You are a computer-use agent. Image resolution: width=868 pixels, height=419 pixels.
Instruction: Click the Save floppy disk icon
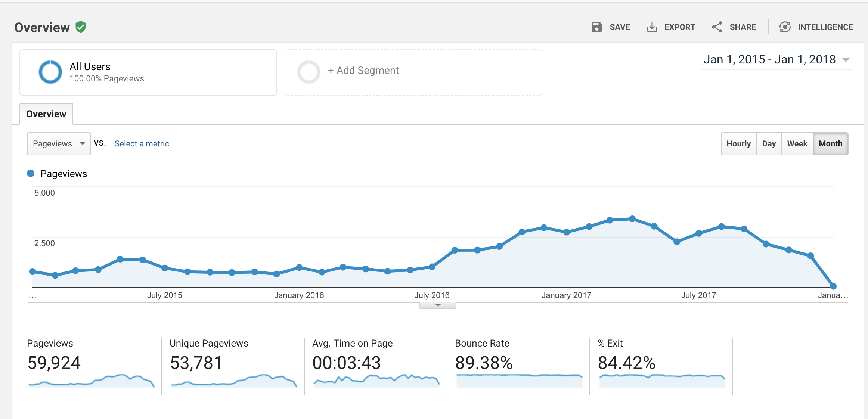[x=596, y=27]
